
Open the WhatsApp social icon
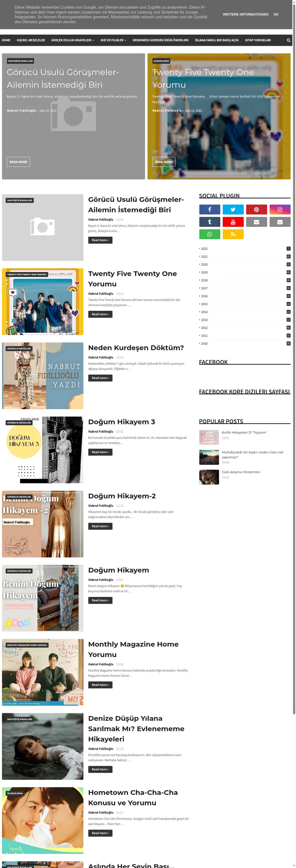pyautogui.click(x=210, y=234)
